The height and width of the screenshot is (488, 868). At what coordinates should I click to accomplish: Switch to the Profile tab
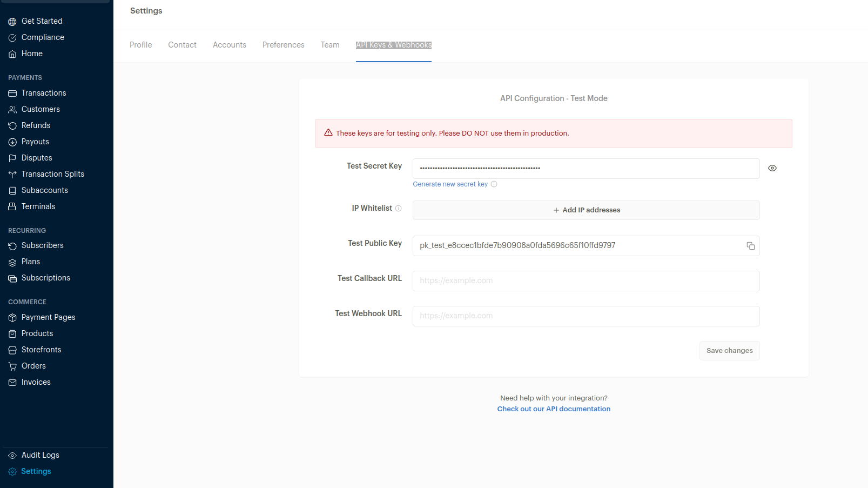(x=140, y=45)
